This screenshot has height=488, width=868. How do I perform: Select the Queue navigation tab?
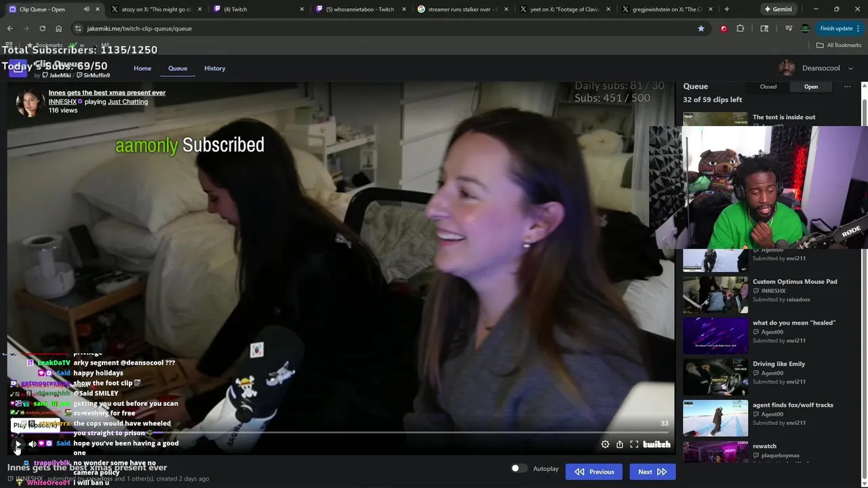(x=178, y=68)
